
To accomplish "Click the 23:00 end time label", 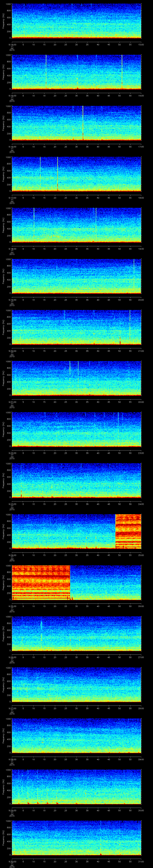I will [x=141, y=453].
